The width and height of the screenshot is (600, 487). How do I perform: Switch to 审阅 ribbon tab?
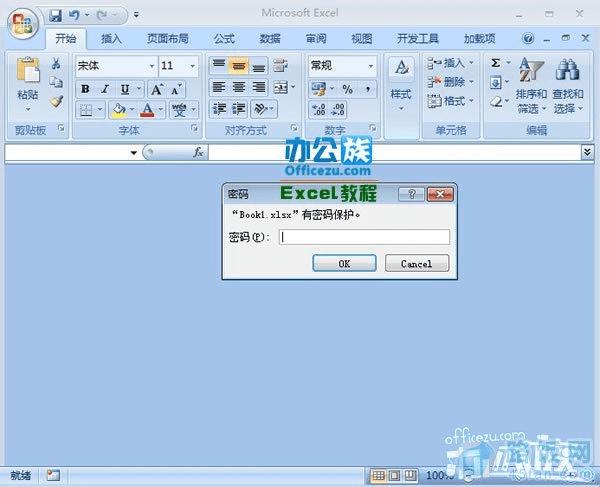pos(316,39)
